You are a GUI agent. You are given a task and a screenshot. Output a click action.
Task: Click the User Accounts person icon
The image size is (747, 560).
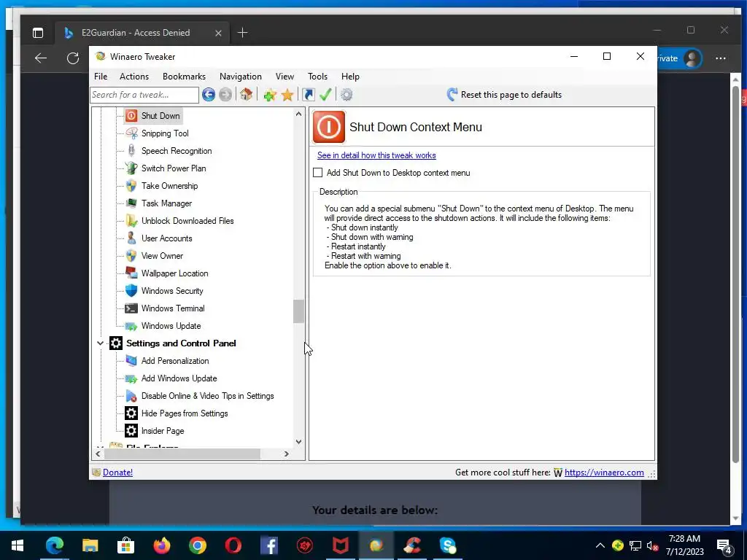pos(131,238)
